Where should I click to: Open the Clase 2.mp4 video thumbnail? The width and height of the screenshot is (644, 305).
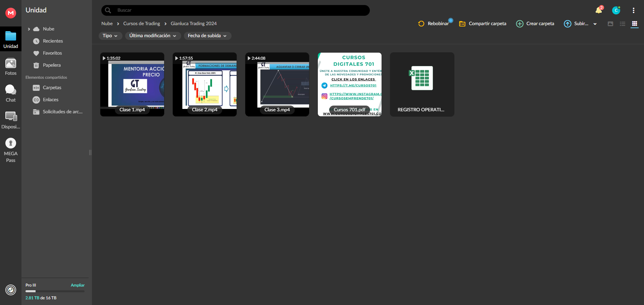pos(205,84)
